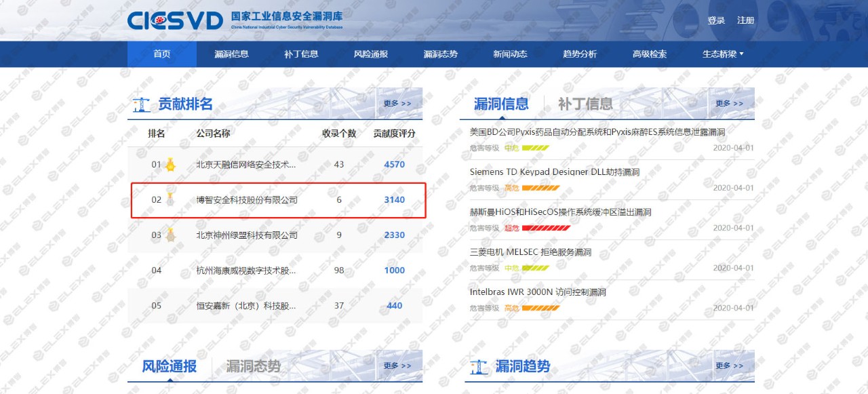This screenshot has height=394, width=868.
Task: Click 更多 beside the 漏洞信息 section
Action: (730, 103)
